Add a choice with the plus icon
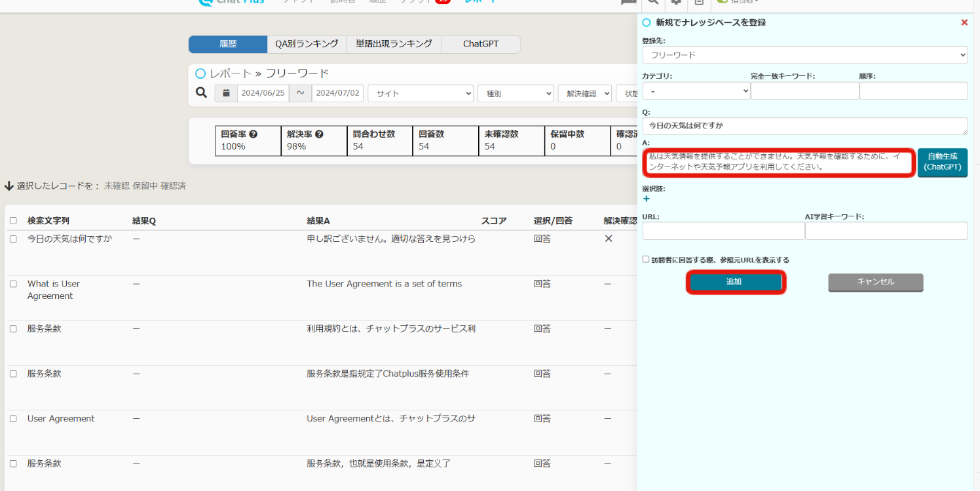Image resolution: width=980 pixels, height=491 pixels. [647, 199]
